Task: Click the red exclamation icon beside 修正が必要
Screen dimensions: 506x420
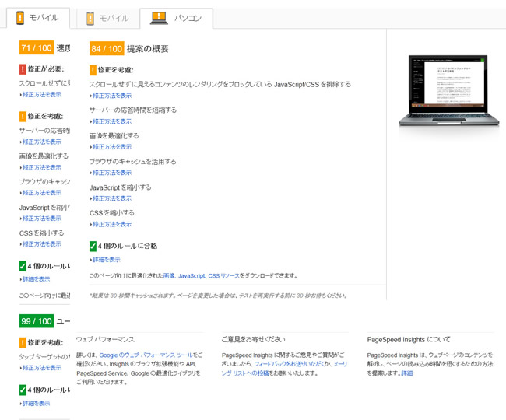Action: (x=23, y=69)
